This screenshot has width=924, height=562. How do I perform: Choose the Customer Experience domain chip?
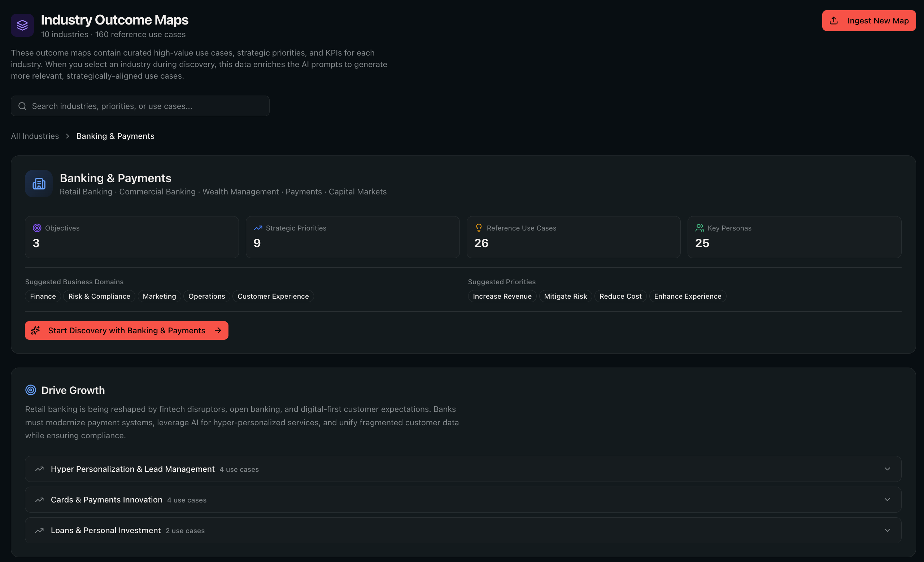[273, 297]
